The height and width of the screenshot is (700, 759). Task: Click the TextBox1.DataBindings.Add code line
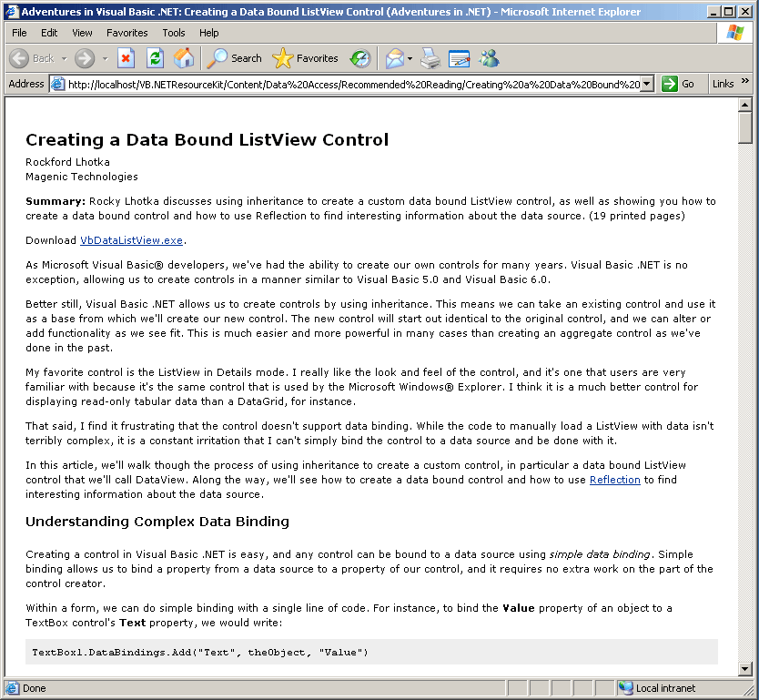(200, 653)
